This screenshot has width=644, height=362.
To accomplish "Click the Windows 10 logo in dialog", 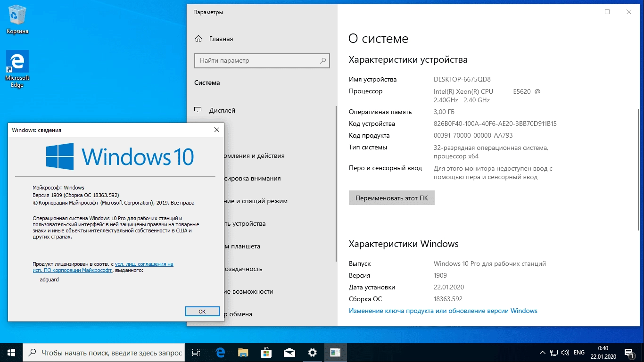I will click(120, 156).
